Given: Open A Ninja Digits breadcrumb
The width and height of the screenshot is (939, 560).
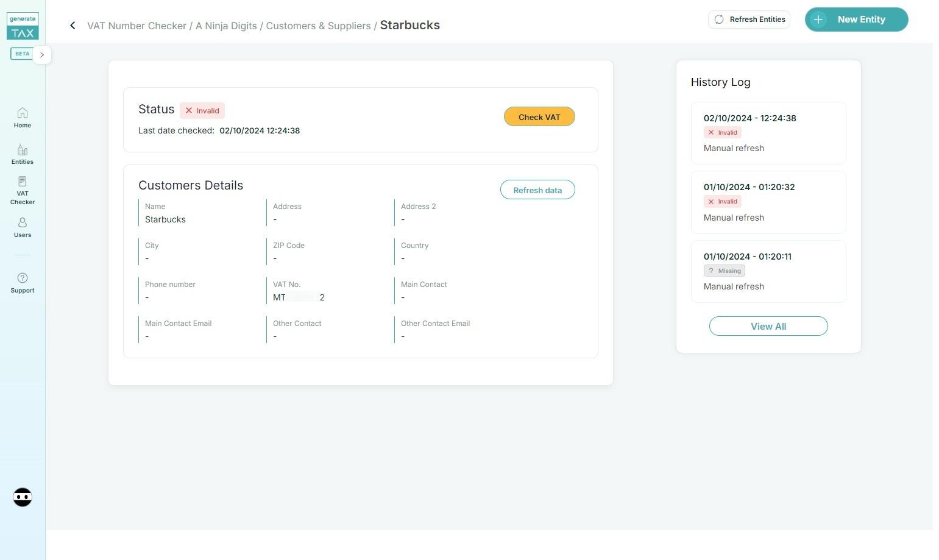Looking at the screenshot, I should 226,26.
